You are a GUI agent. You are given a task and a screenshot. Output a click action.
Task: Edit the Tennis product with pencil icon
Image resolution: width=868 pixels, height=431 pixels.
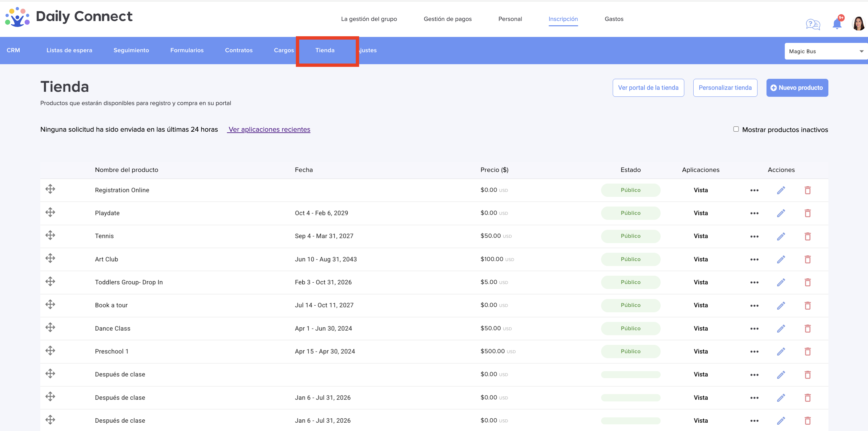pyautogui.click(x=781, y=236)
